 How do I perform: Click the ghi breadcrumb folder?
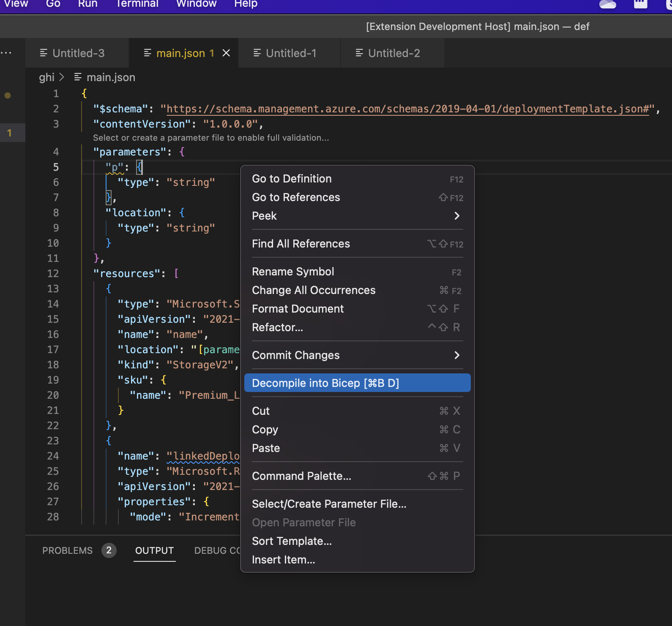[46, 77]
